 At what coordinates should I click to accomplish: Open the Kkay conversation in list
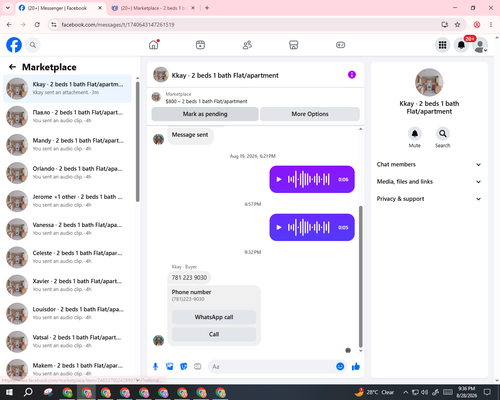pos(68,89)
